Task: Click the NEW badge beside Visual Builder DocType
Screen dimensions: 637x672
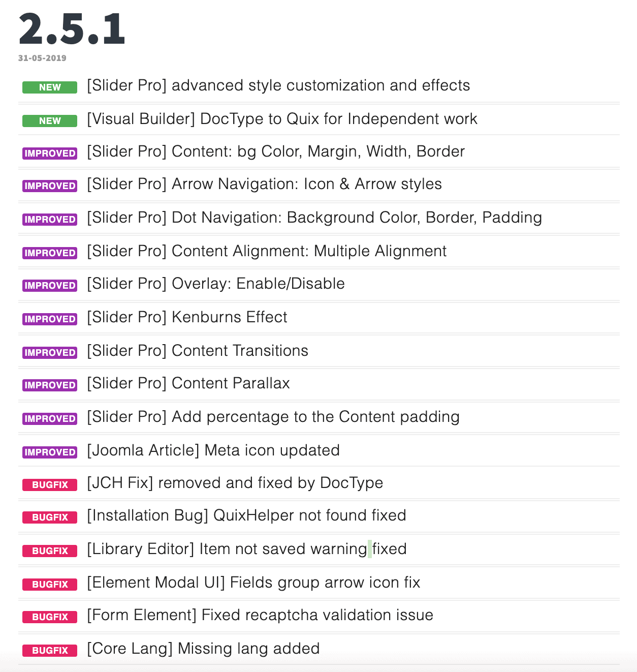Action: [x=50, y=120]
